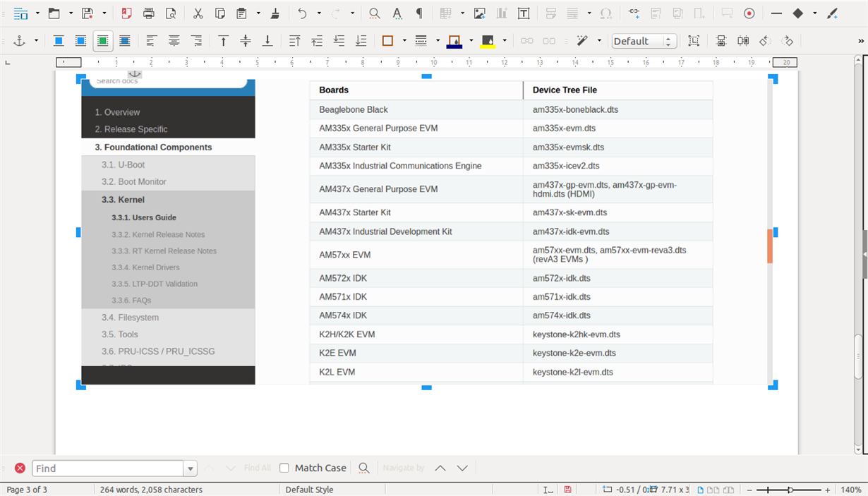Enable the Match Case checkbox

tap(284, 468)
